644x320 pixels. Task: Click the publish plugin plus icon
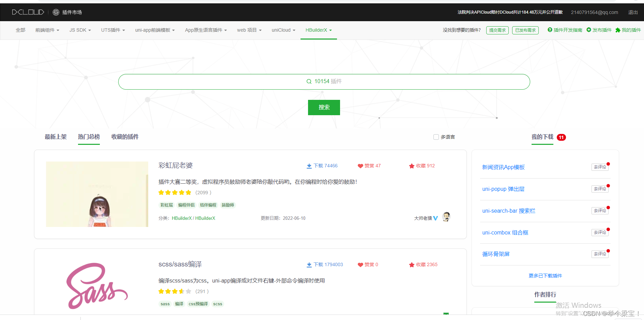tap(589, 30)
